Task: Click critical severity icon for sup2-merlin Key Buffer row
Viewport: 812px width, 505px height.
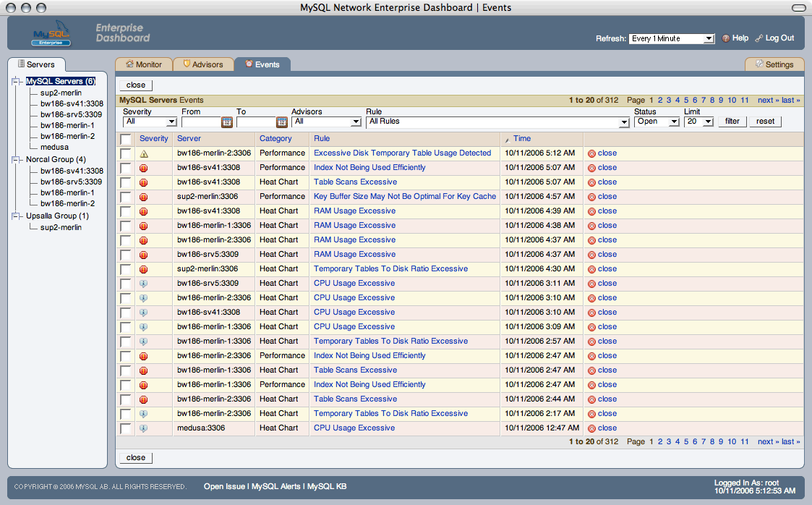Action: (144, 197)
